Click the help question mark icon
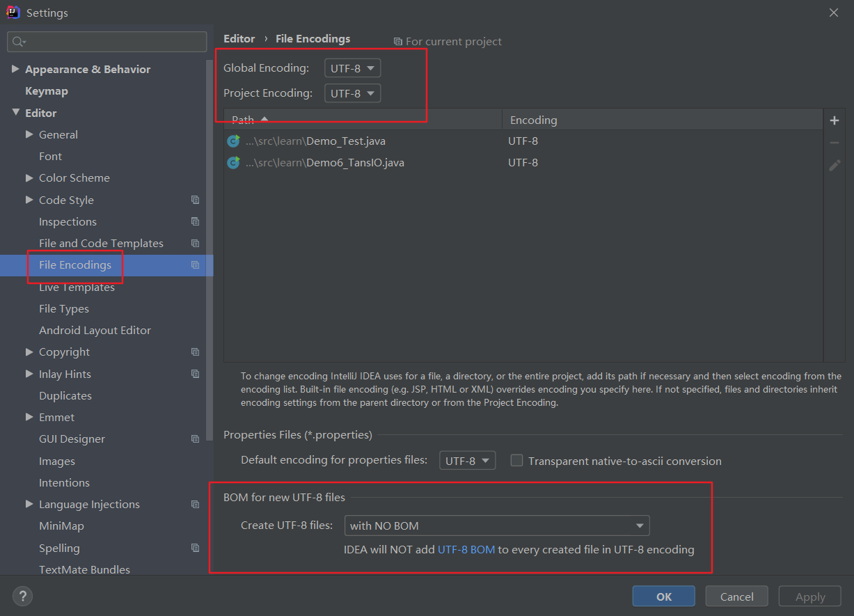The height and width of the screenshot is (616, 854). (x=22, y=596)
